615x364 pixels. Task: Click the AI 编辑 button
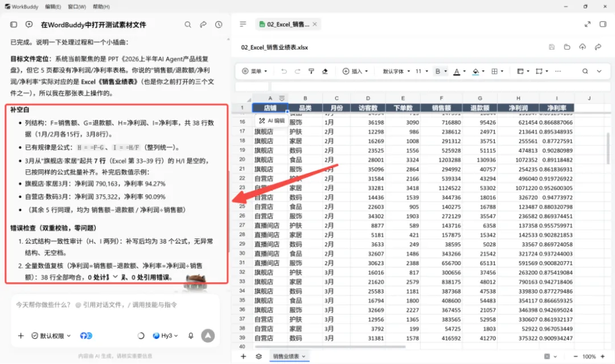[272, 121]
